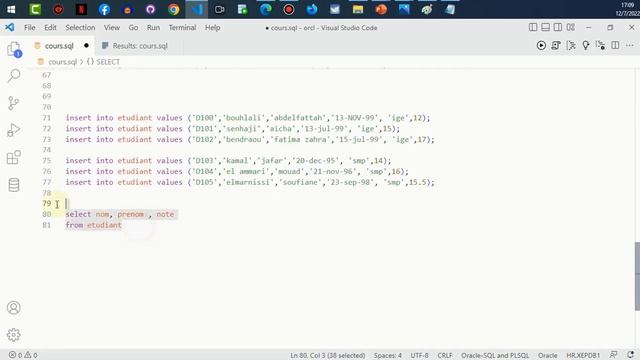Open Run and Debug view

[x=13, y=130]
